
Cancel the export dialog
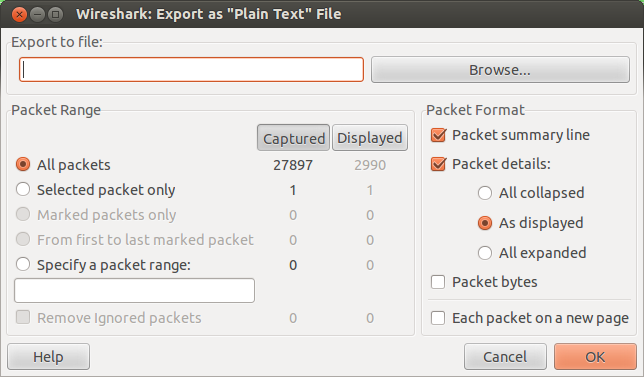(505, 356)
